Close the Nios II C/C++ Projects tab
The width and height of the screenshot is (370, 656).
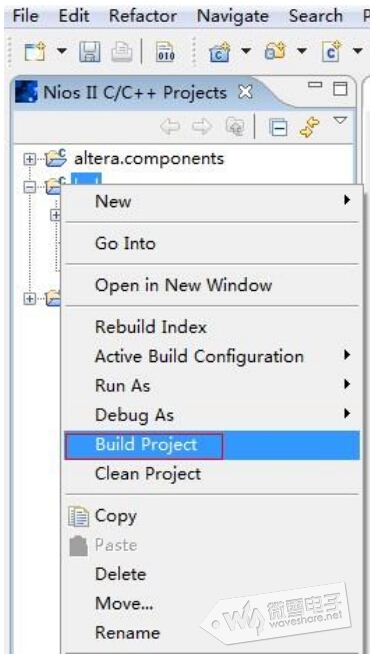(245, 93)
